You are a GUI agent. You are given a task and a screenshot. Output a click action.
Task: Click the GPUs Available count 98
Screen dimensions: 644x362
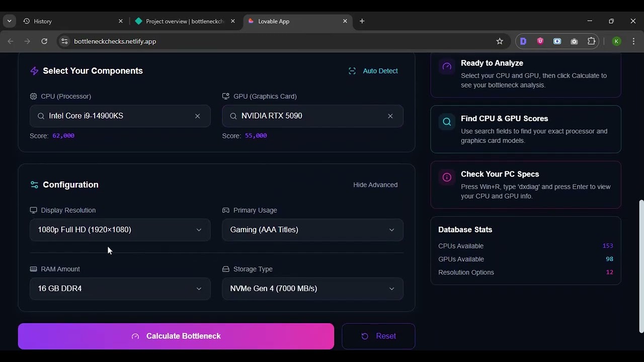click(609, 259)
